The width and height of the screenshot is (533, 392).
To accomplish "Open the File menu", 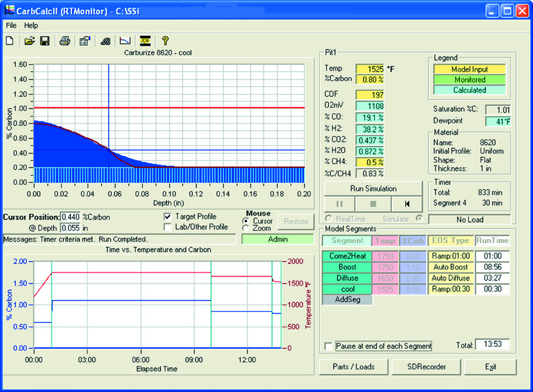I will click(x=11, y=25).
